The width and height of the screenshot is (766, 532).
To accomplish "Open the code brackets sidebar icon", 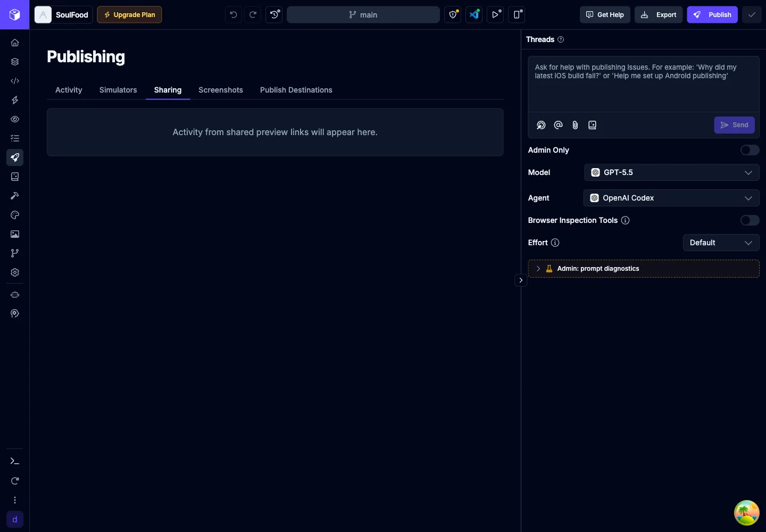I will (15, 81).
